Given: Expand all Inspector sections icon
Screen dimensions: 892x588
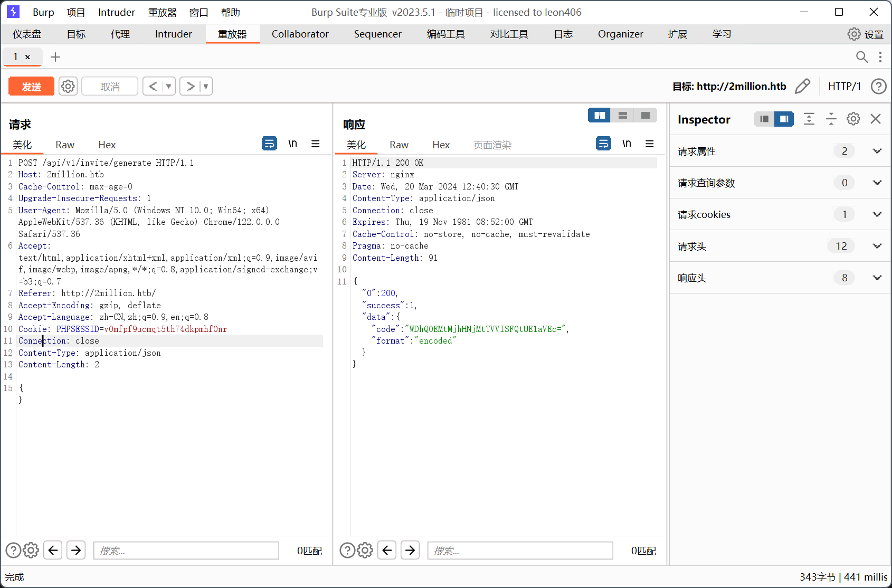Looking at the screenshot, I should (x=809, y=119).
